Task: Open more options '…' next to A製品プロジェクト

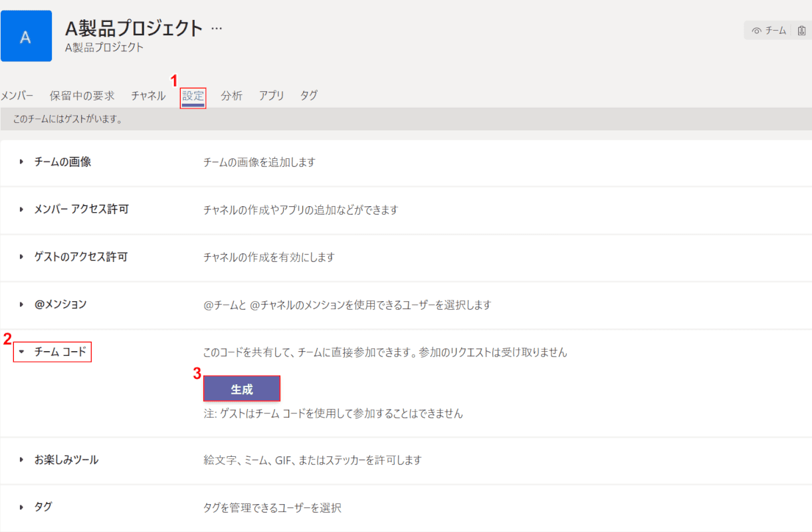Action: tap(217, 29)
